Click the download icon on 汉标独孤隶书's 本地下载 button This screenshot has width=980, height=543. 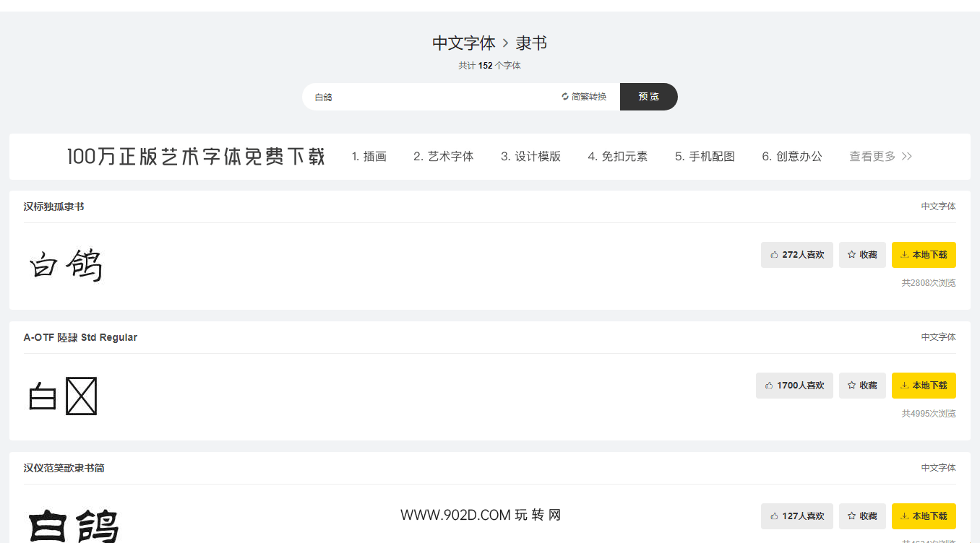903,254
